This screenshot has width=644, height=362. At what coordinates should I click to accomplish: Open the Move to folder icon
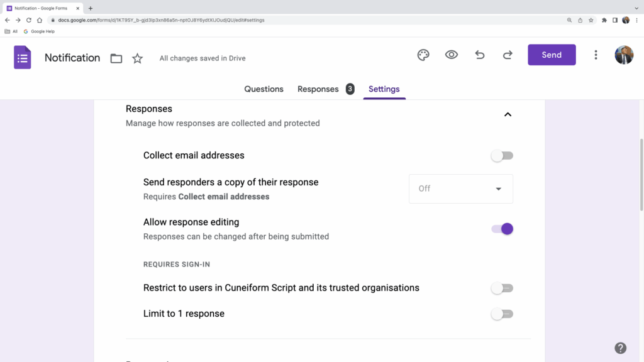116,57
